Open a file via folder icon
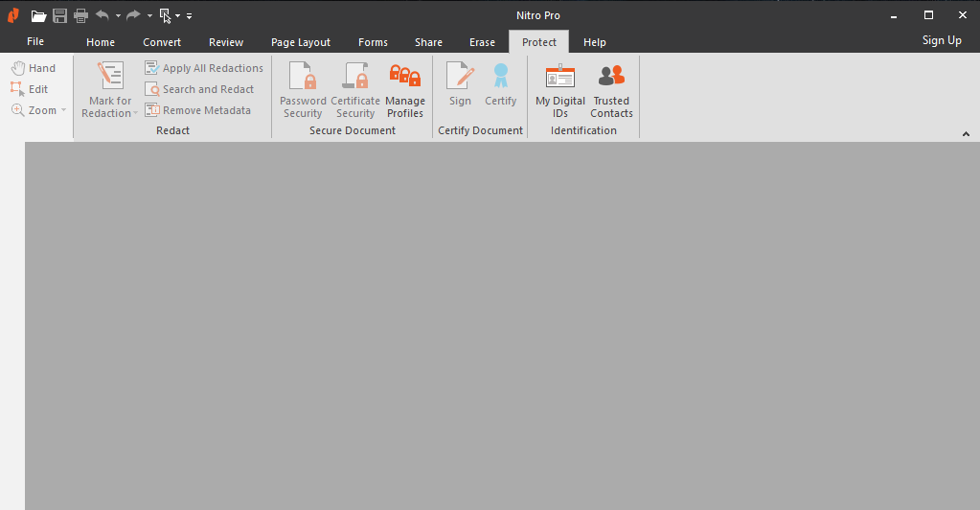This screenshot has width=980, height=510. (x=38, y=15)
